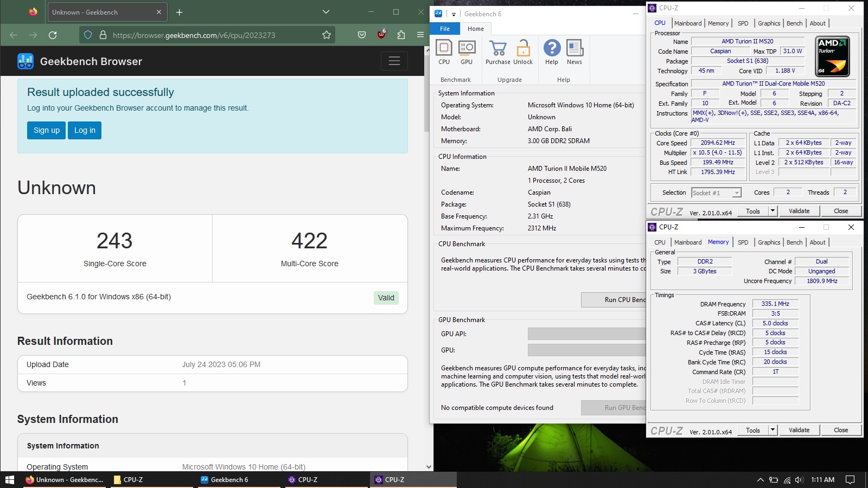This screenshot has width=868, height=488.
Task: Open the Pocket save icon
Action: [x=362, y=35]
